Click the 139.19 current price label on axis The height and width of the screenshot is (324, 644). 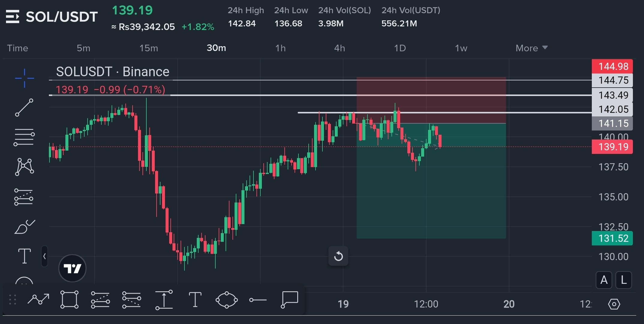click(x=612, y=147)
